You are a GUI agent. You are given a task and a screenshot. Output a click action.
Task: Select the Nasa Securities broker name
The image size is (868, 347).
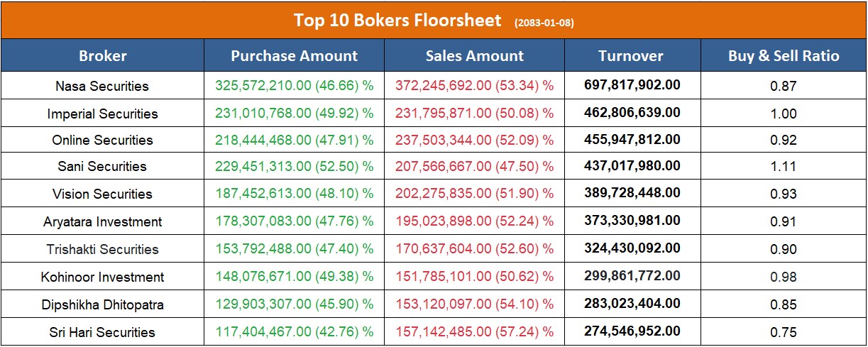(102, 86)
